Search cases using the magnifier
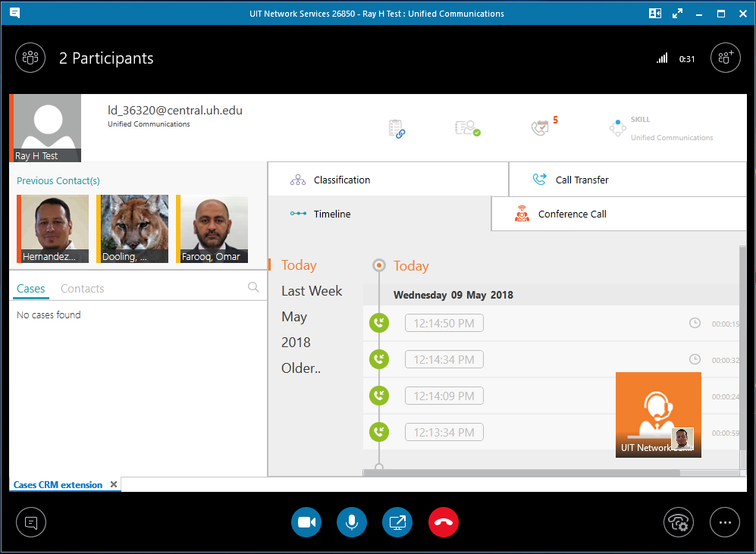This screenshot has height=554, width=756. [253, 288]
